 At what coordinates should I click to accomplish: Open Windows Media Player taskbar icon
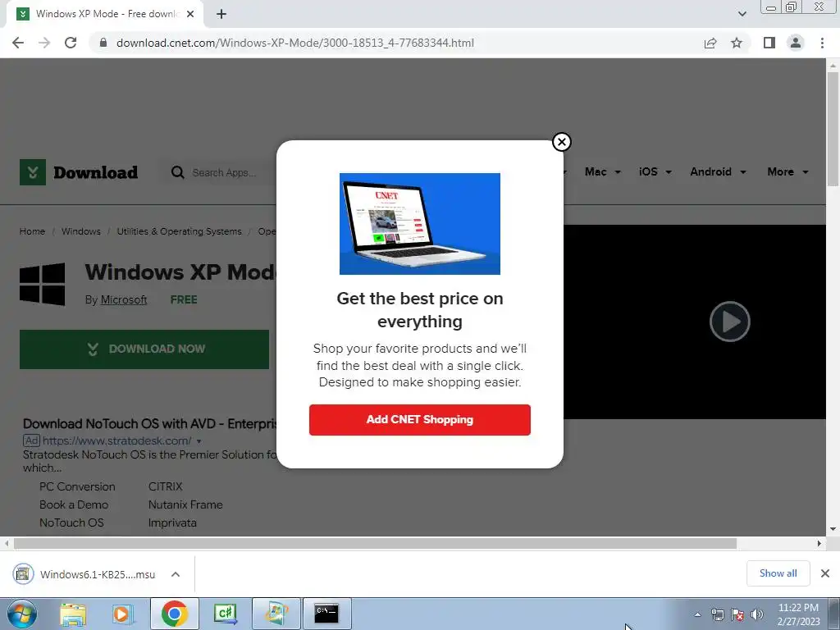click(122, 614)
